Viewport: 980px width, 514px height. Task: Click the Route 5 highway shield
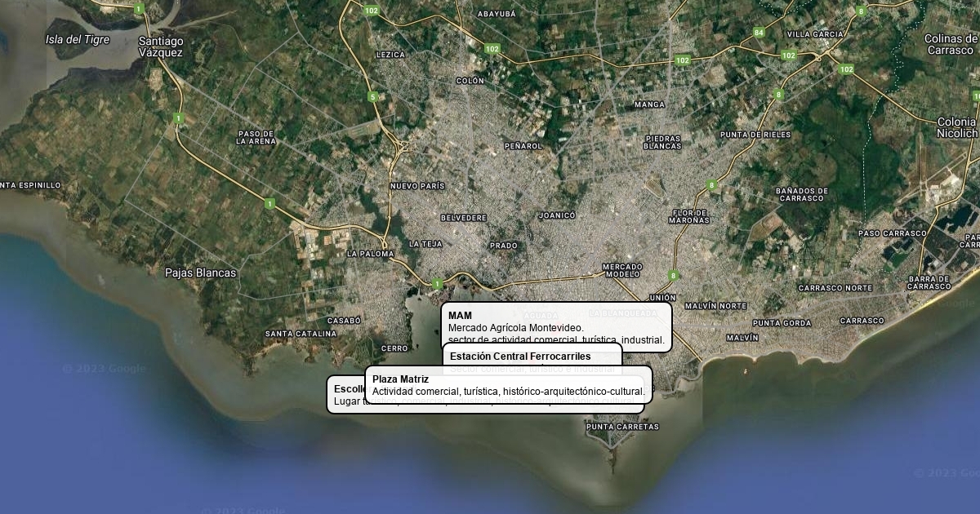pos(373,97)
